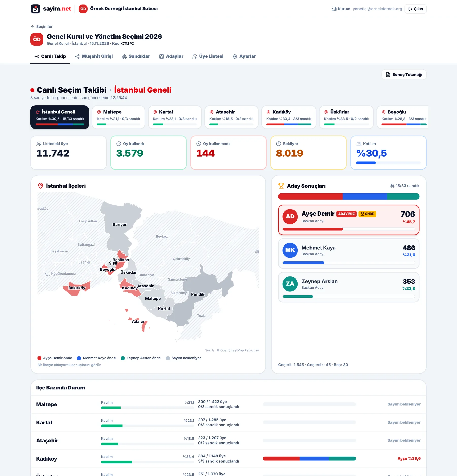Select the Maltepe district card
Screen dimensions: 457x476
point(119,117)
